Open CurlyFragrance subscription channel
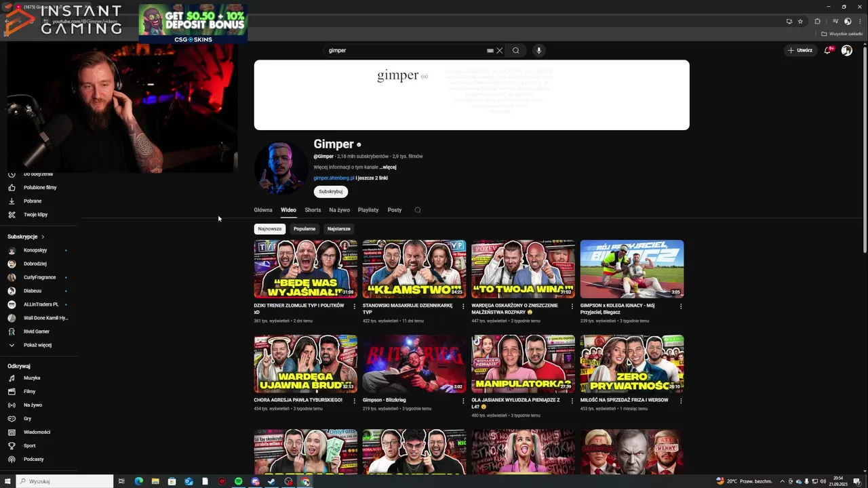Viewport: 868px width, 488px height. (x=39, y=277)
